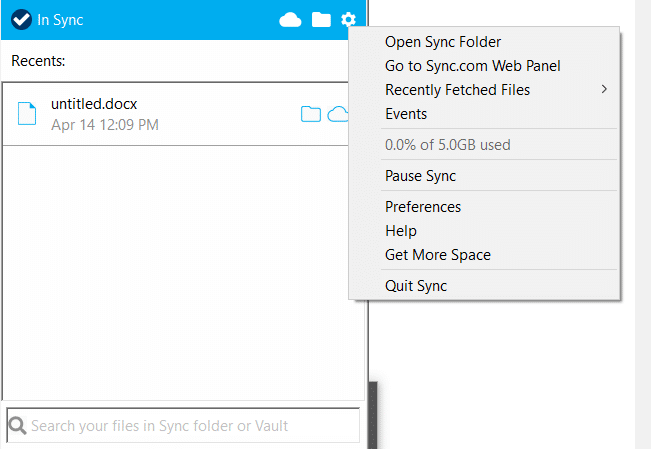Click the In Sync checkmark status icon

pos(21,20)
